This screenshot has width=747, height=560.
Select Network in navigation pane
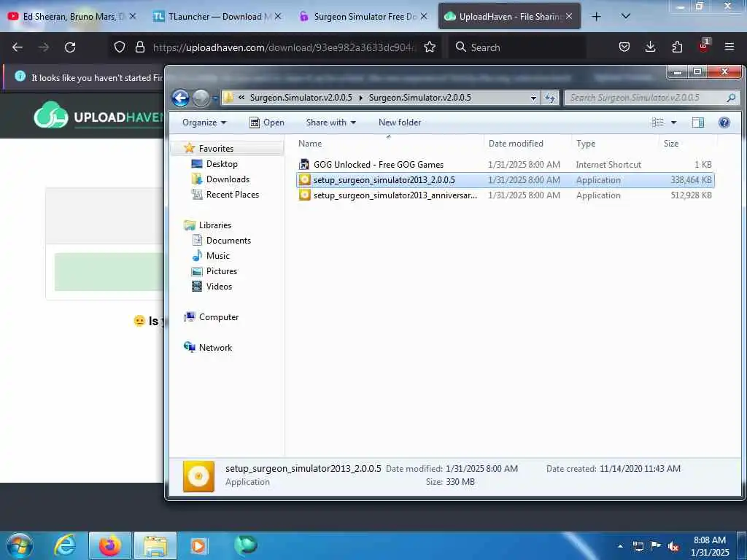click(215, 348)
